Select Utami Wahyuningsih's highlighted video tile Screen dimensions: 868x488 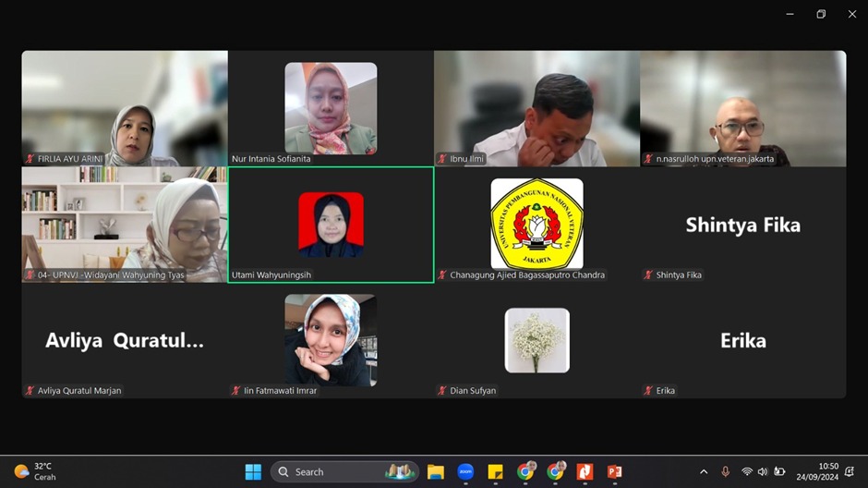click(331, 225)
